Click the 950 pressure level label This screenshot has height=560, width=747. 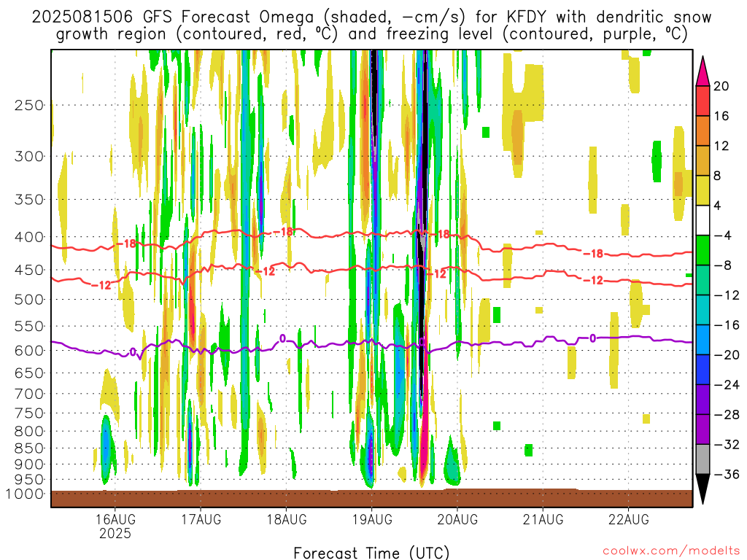click(x=29, y=480)
